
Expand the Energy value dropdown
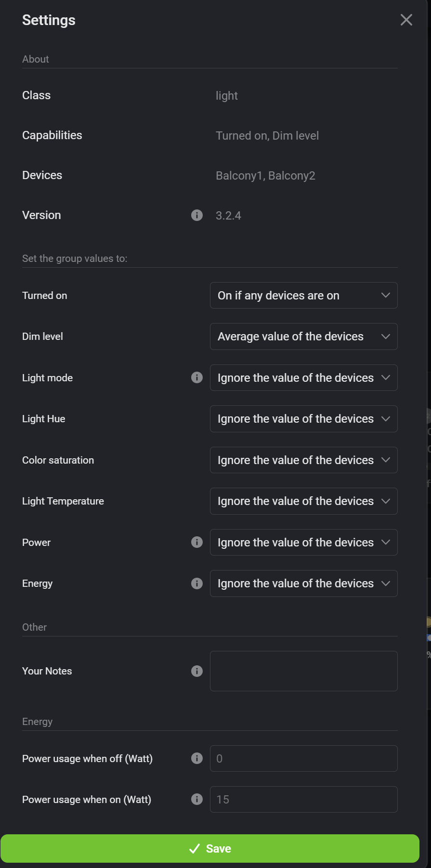pos(303,583)
